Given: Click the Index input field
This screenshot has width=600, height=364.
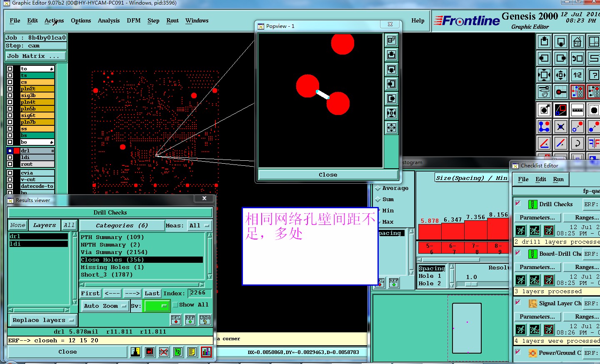Looking at the screenshot, I should pyautogui.click(x=200, y=293).
